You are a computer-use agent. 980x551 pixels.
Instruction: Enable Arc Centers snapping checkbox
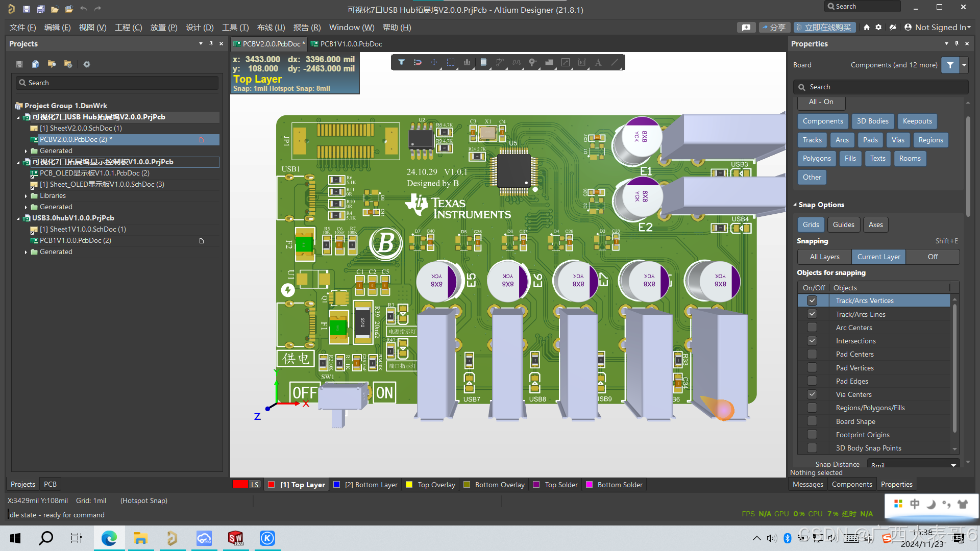click(x=812, y=328)
